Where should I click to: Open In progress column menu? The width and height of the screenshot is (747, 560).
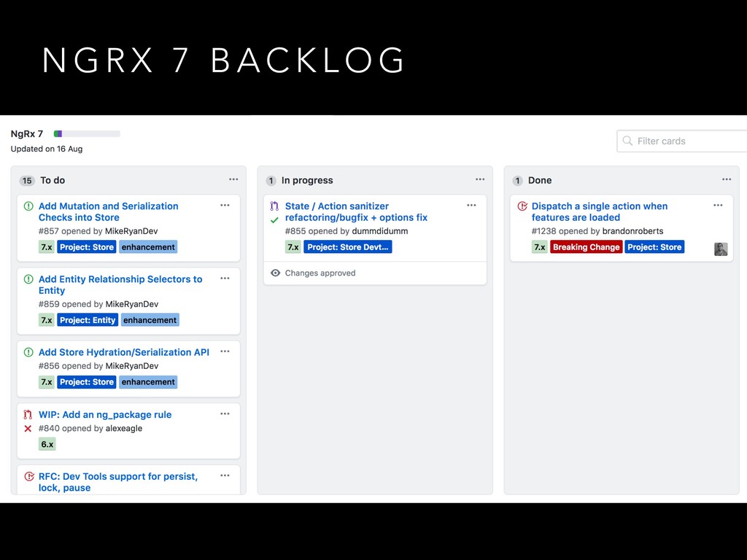click(x=480, y=179)
